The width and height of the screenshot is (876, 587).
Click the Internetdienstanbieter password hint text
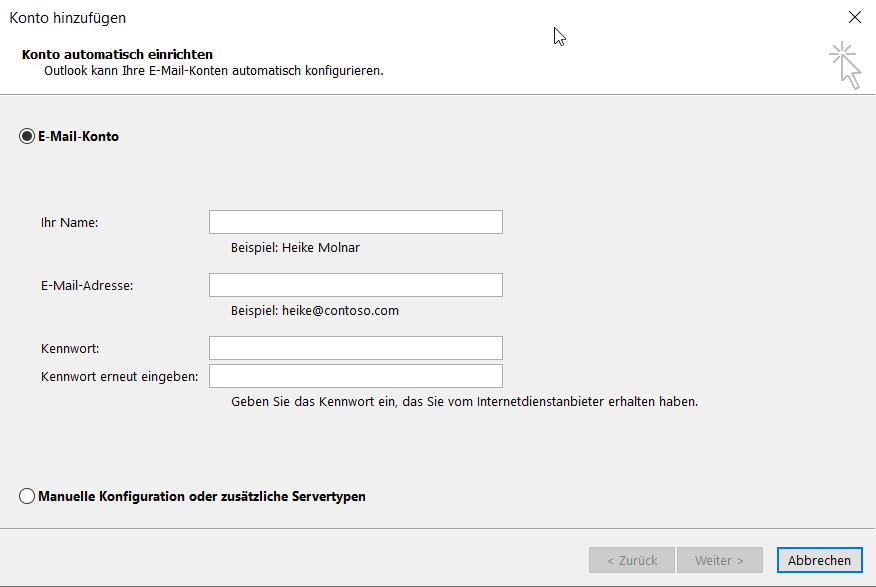(465, 402)
